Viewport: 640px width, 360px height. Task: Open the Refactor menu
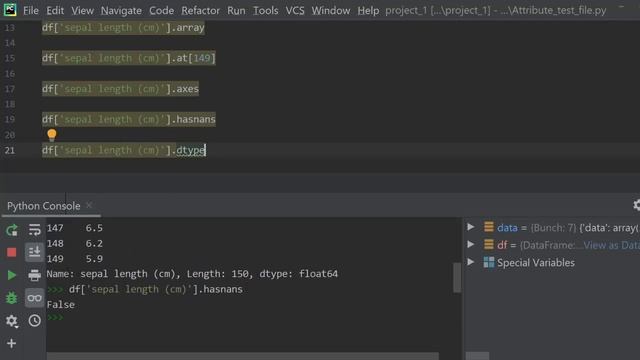click(200, 10)
